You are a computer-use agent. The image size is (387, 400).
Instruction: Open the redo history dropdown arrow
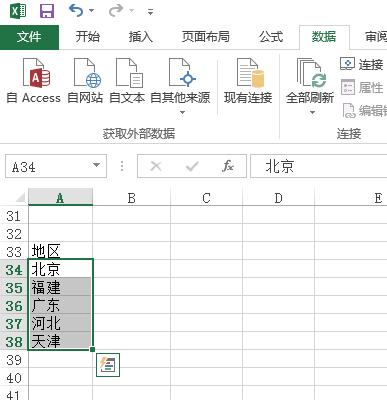coord(131,11)
